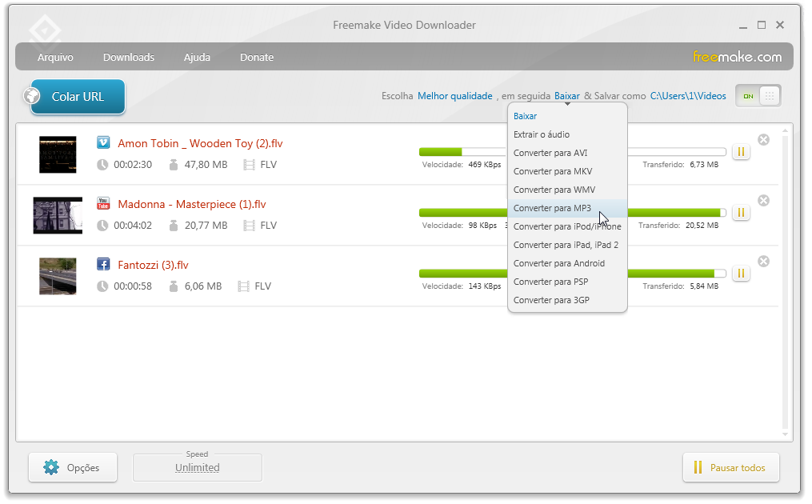The image size is (812, 504).
Task: Open the Downloads menu
Action: [x=129, y=57]
